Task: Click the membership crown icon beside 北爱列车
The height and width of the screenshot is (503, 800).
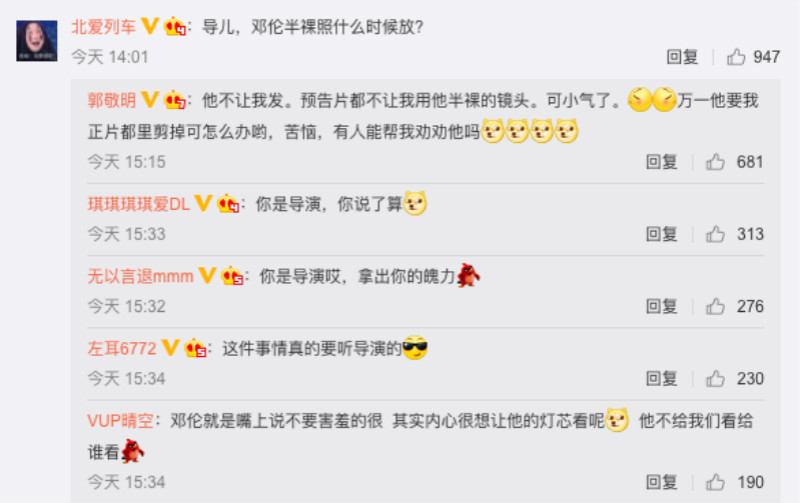Action: [x=174, y=26]
